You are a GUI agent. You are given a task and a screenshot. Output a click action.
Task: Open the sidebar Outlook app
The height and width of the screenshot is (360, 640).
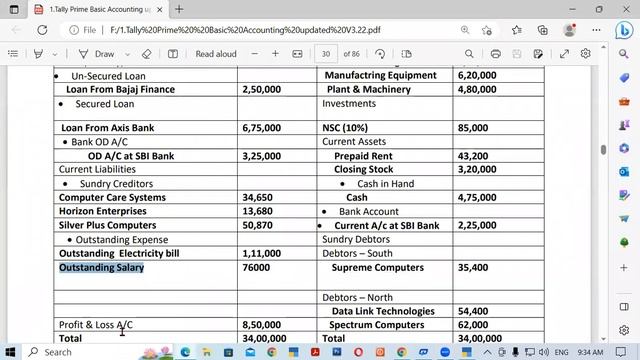tap(624, 172)
